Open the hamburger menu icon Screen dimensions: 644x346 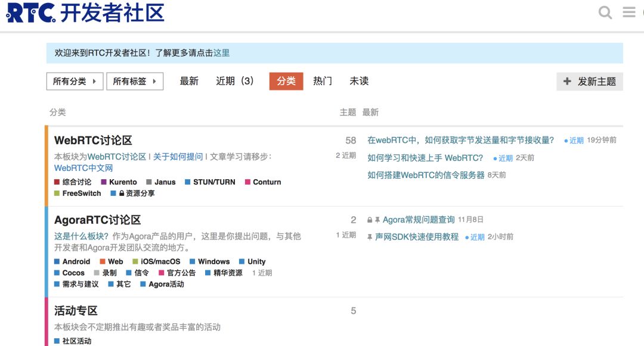coord(629,12)
